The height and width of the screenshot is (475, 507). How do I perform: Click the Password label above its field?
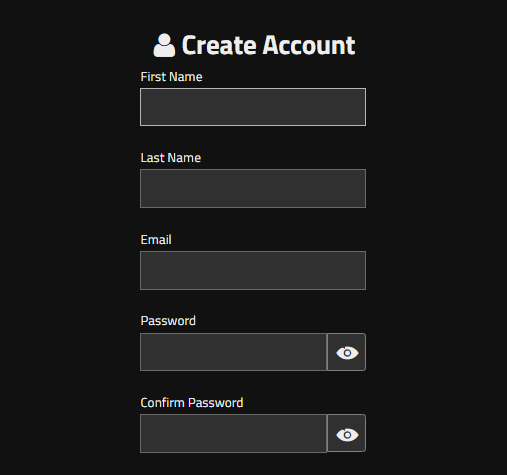pos(168,321)
